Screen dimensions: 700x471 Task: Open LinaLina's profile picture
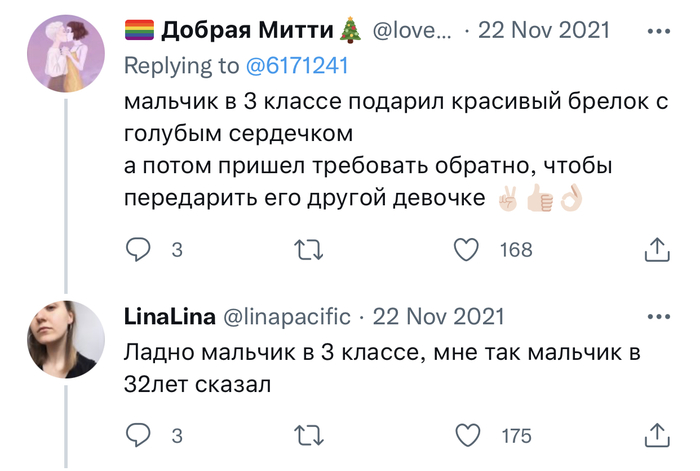tap(65, 339)
